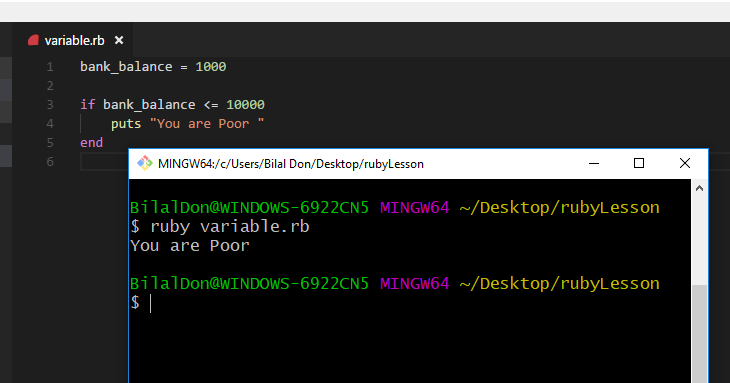Viewport: 730px width, 383px height.
Task: Click line number 2 in the gutter
Action: click(x=50, y=86)
